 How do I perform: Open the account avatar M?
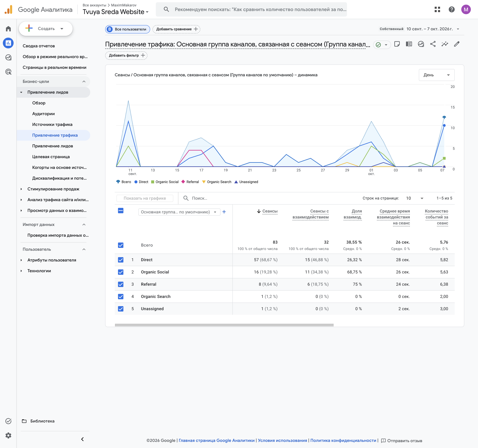point(466,9)
